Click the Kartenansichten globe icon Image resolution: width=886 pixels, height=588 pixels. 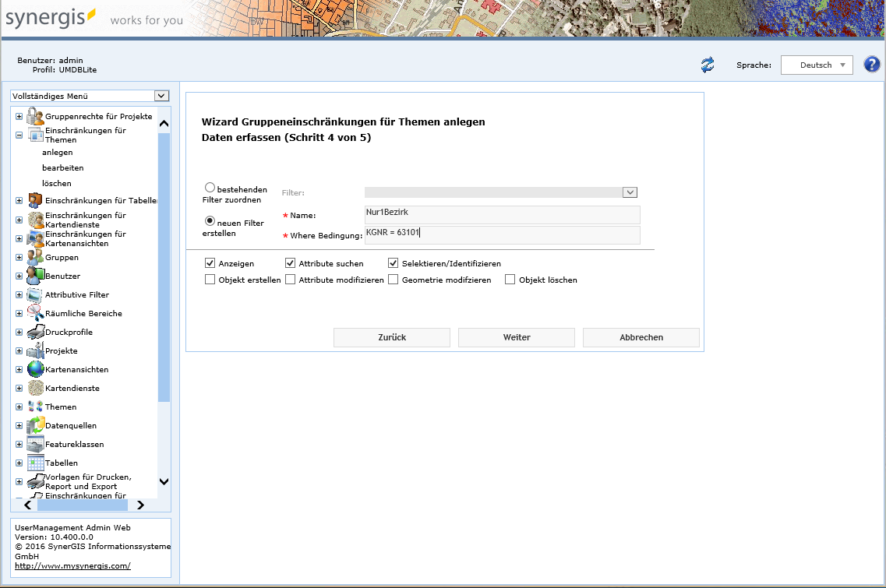35,369
